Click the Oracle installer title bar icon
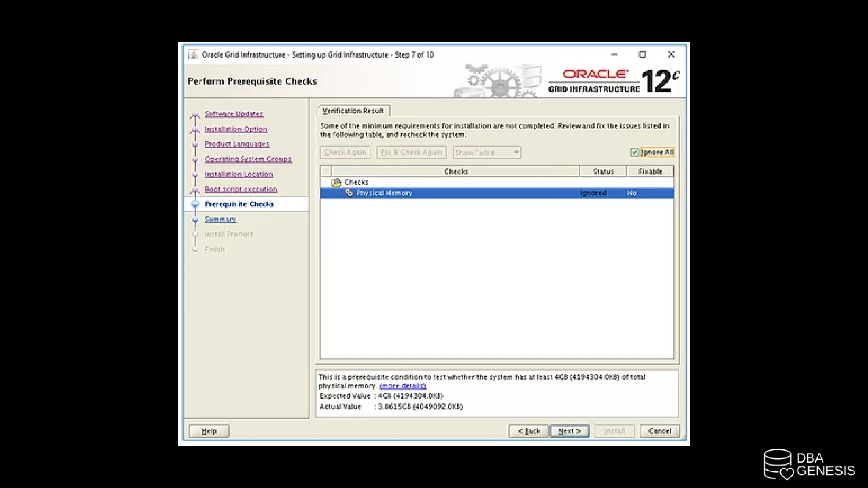 point(193,55)
